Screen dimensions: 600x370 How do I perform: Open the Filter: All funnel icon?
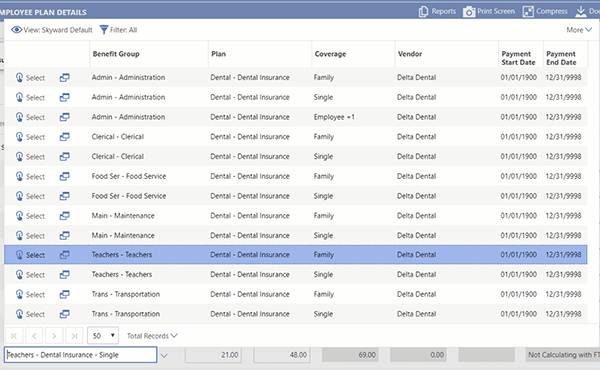click(104, 30)
